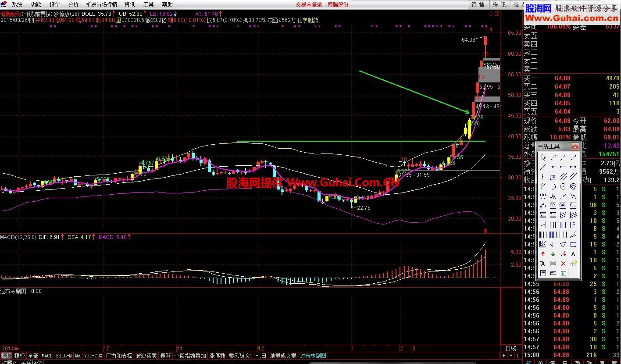621x364 pixels.
Task: Select the 全部 indicator tab
Action: click(x=33, y=356)
